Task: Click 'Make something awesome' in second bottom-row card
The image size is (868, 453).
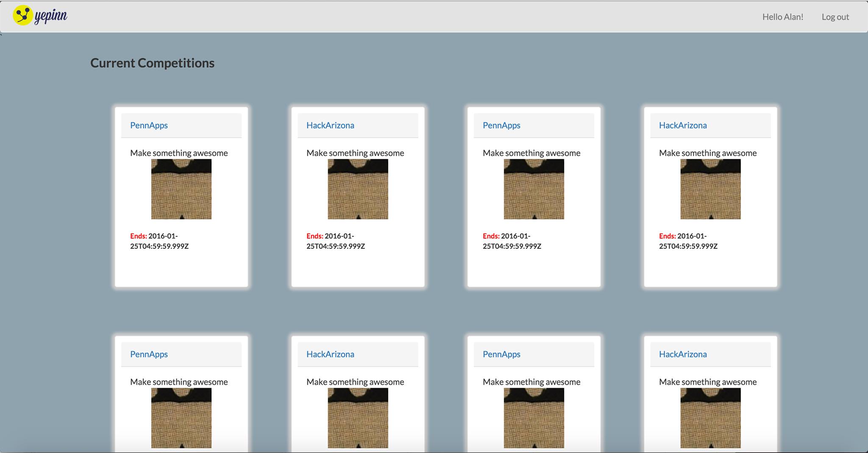Action: click(x=355, y=382)
